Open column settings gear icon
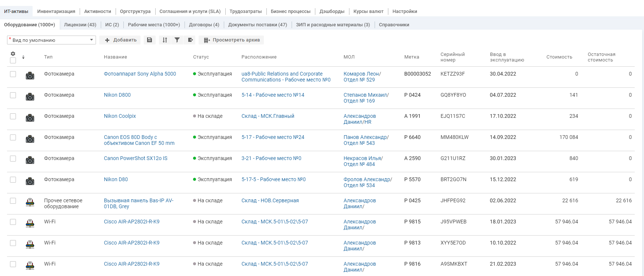Image resolution: width=644 pixels, height=276 pixels. point(13,54)
